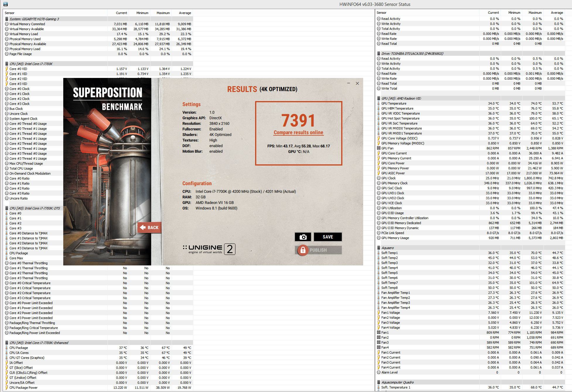Click the Maximum column header in left panel

click(163, 13)
